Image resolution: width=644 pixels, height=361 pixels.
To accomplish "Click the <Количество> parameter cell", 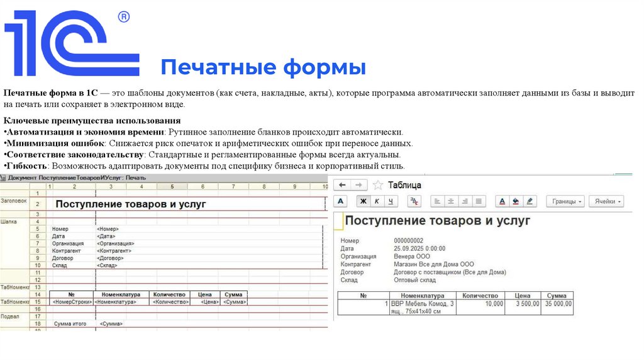I will (170, 302).
